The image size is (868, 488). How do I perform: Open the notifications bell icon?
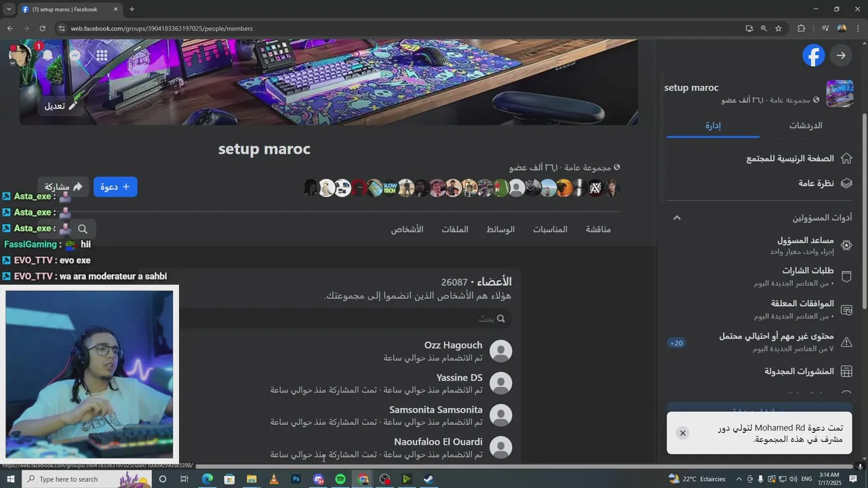coord(47,56)
